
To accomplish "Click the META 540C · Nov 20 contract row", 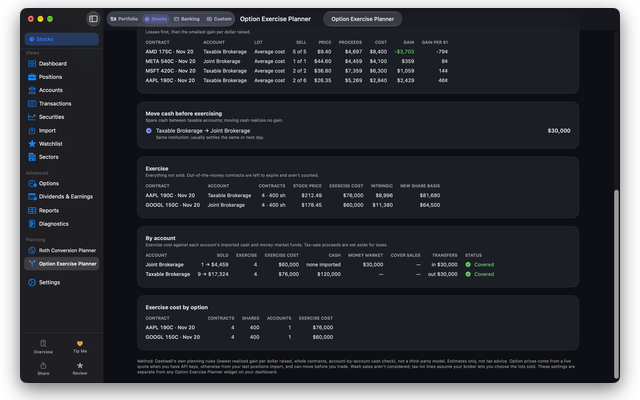I will (x=296, y=61).
